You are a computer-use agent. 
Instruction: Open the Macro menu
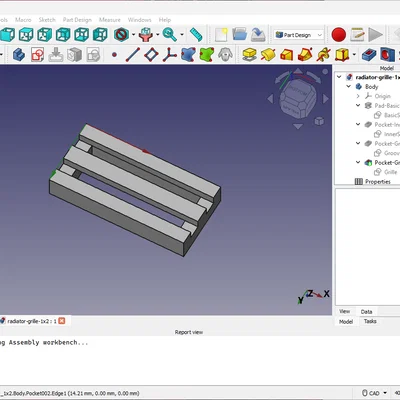23,20
